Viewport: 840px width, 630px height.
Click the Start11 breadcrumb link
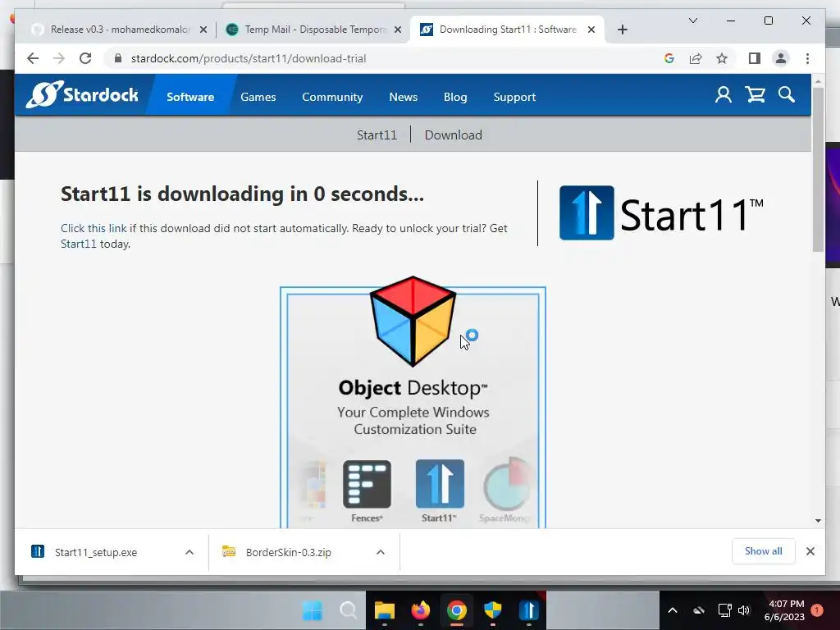[377, 135]
